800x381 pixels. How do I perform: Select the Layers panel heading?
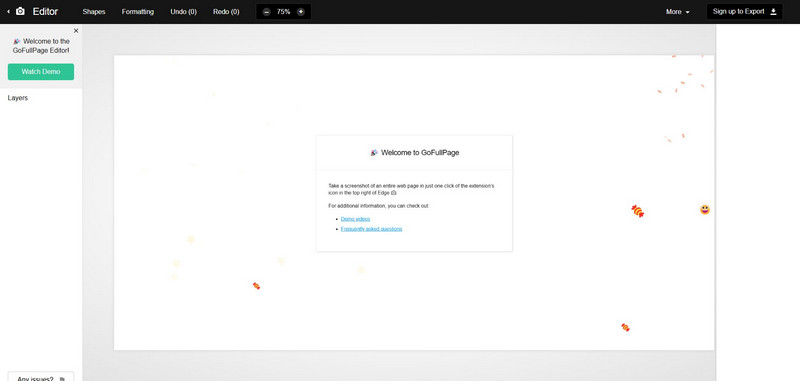click(x=18, y=98)
